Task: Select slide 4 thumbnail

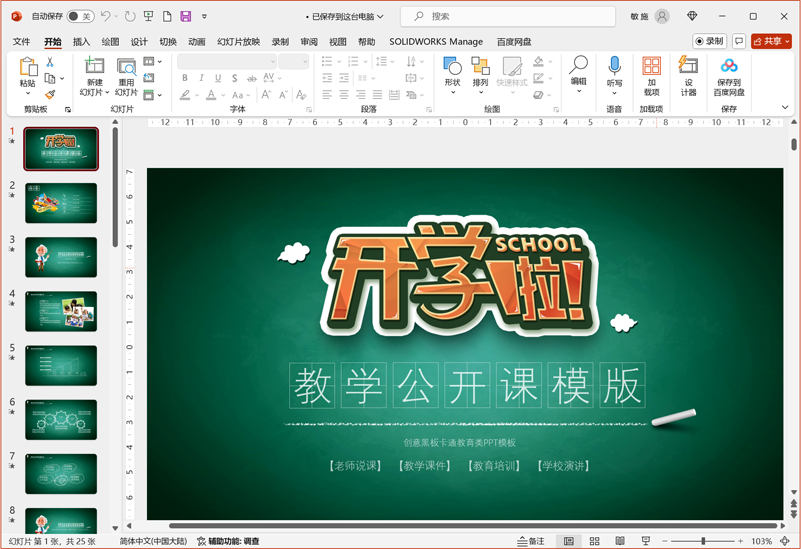Action: point(61,311)
